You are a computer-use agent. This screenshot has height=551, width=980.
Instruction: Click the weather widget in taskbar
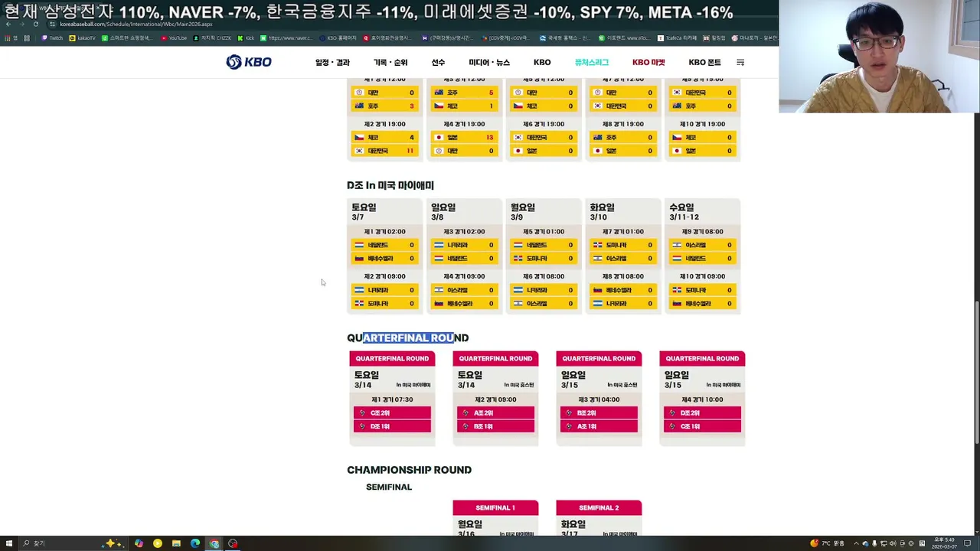pos(827,543)
